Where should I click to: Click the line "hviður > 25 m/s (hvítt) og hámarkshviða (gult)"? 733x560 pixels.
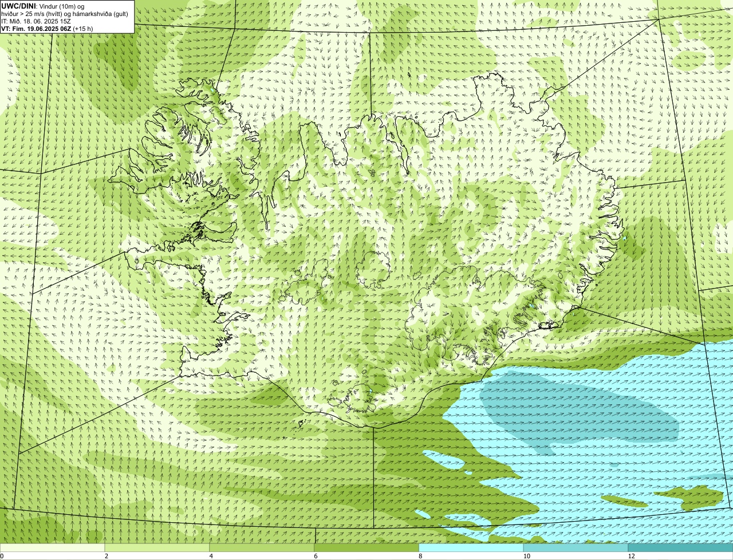tap(65, 13)
